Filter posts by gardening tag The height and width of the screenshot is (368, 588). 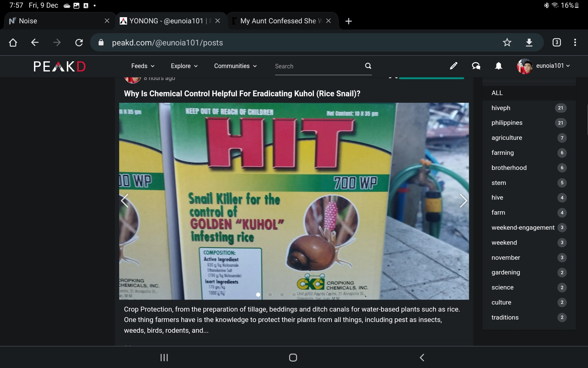[529, 272]
